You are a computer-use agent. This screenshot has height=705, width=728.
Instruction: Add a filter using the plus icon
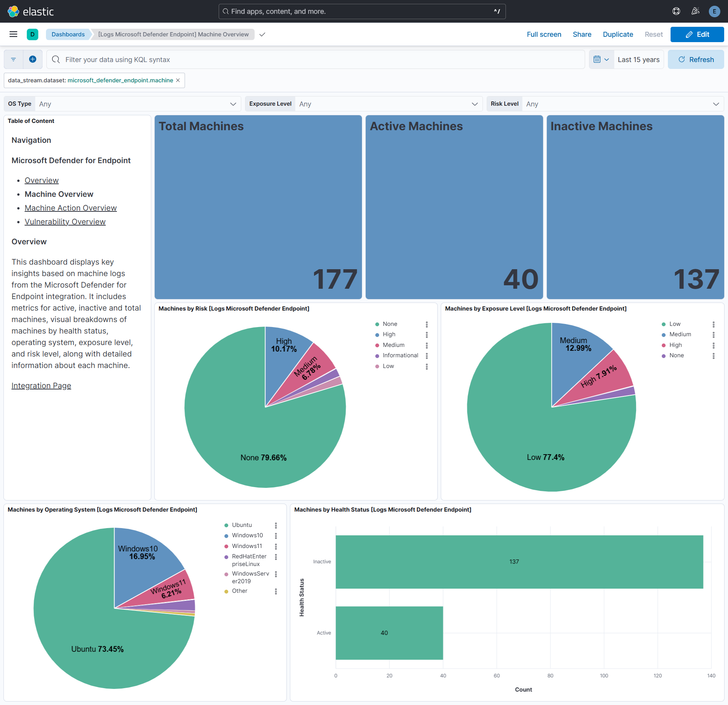click(x=33, y=59)
